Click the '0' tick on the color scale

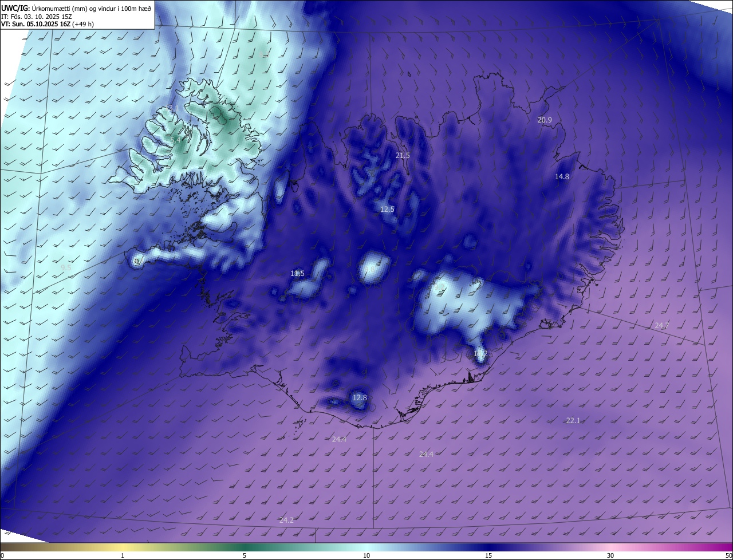click(2, 556)
